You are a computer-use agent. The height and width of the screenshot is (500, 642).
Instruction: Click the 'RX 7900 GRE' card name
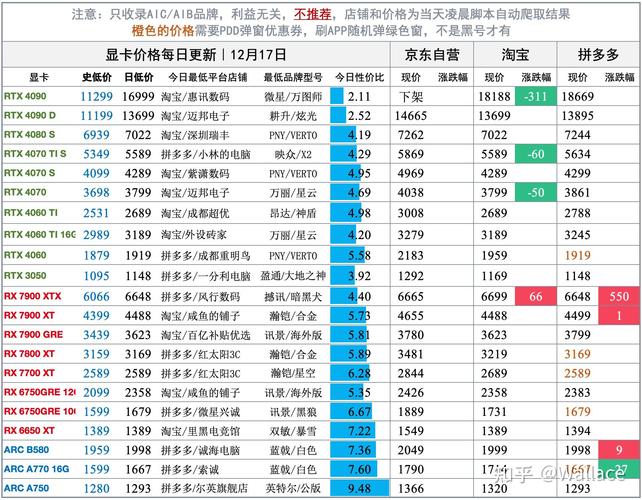pyautogui.click(x=33, y=335)
